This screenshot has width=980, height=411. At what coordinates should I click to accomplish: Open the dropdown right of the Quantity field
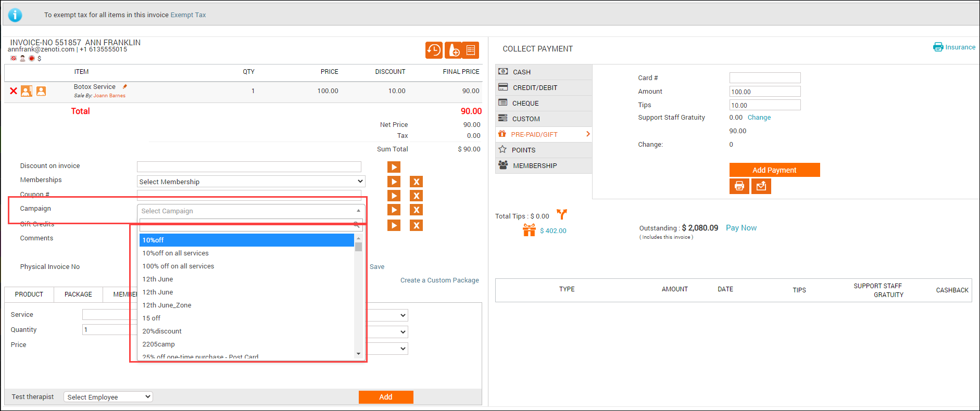tap(387, 332)
